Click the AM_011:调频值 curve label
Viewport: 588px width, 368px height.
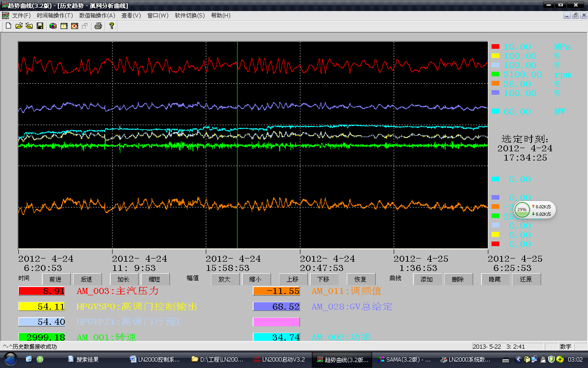pos(346,291)
